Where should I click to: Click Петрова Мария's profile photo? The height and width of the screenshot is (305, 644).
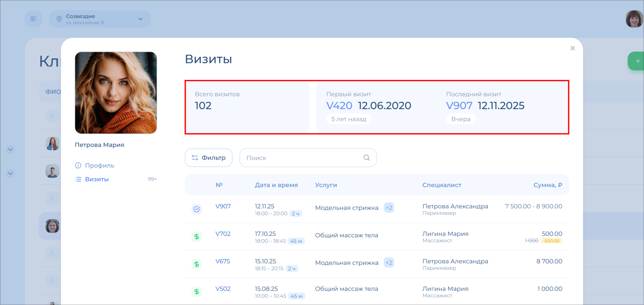click(x=116, y=93)
